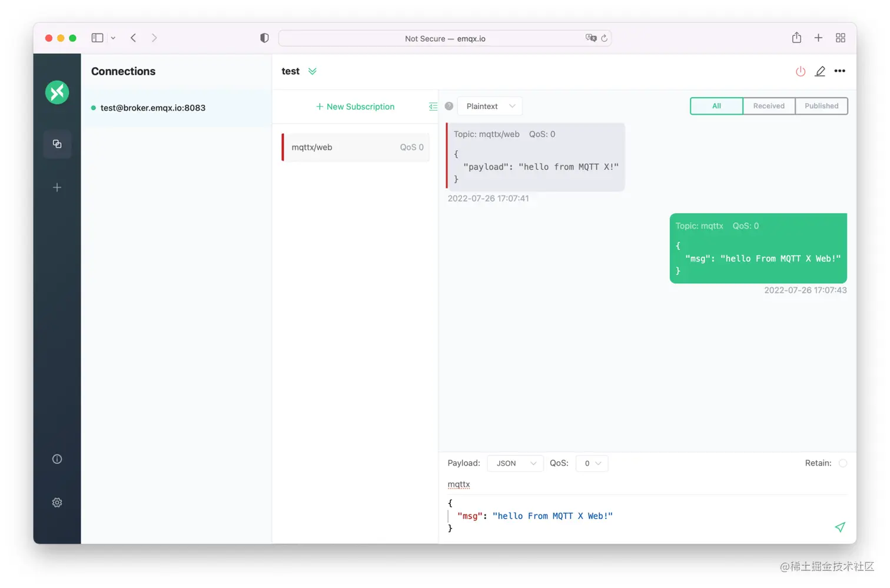
Task: Click the help question mark icon
Action: [449, 106]
